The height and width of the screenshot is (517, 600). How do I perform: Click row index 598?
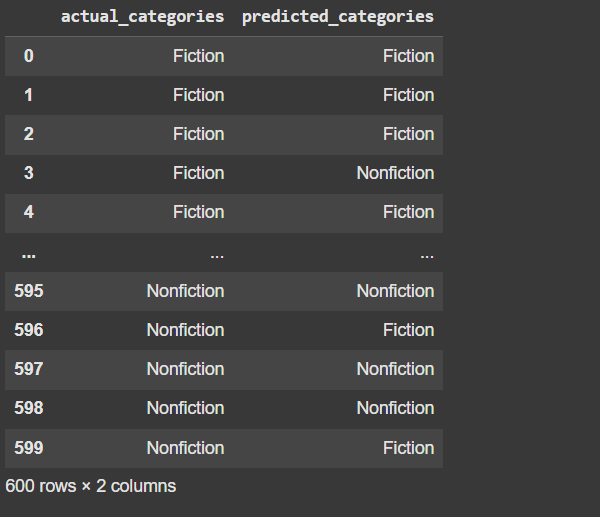pos(29,408)
